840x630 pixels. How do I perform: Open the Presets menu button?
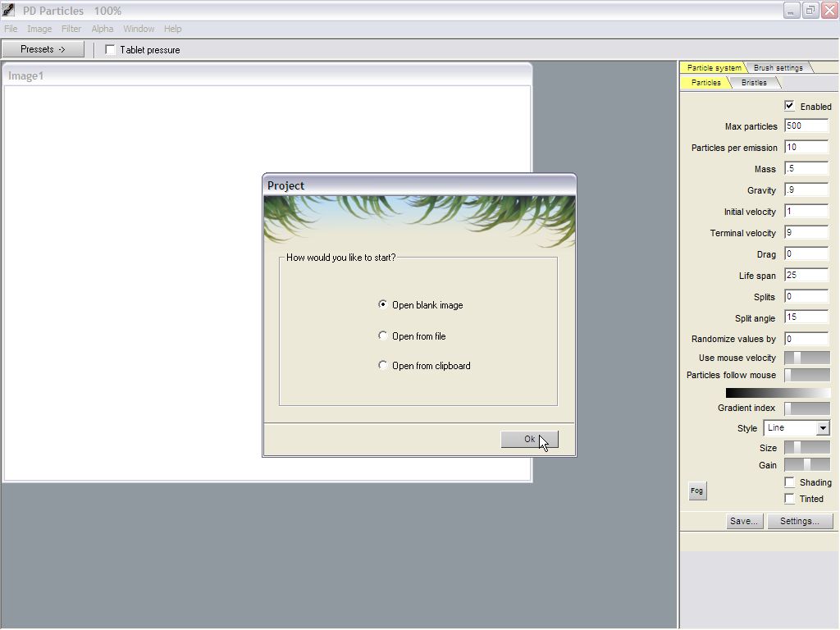[x=43, y=49]
